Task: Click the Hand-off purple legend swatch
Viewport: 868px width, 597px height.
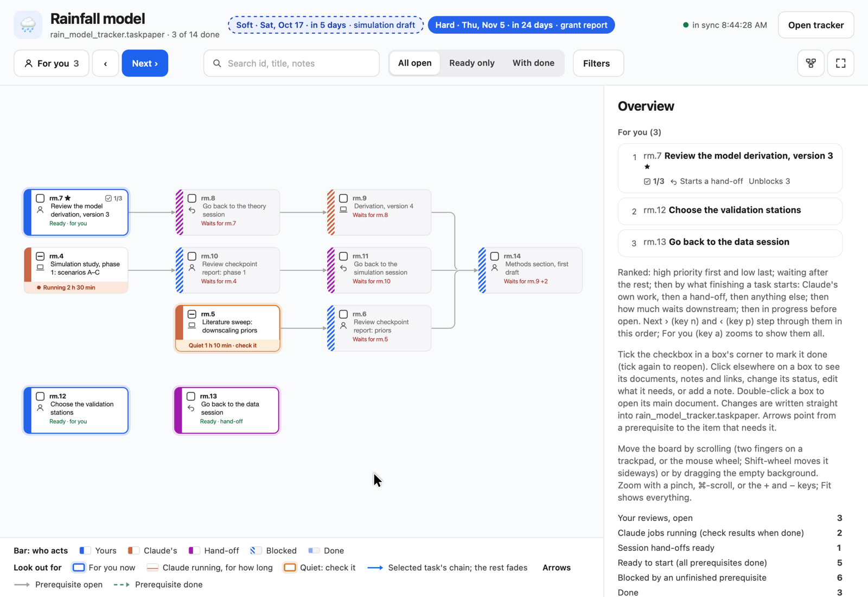Action: pos(194,550)
